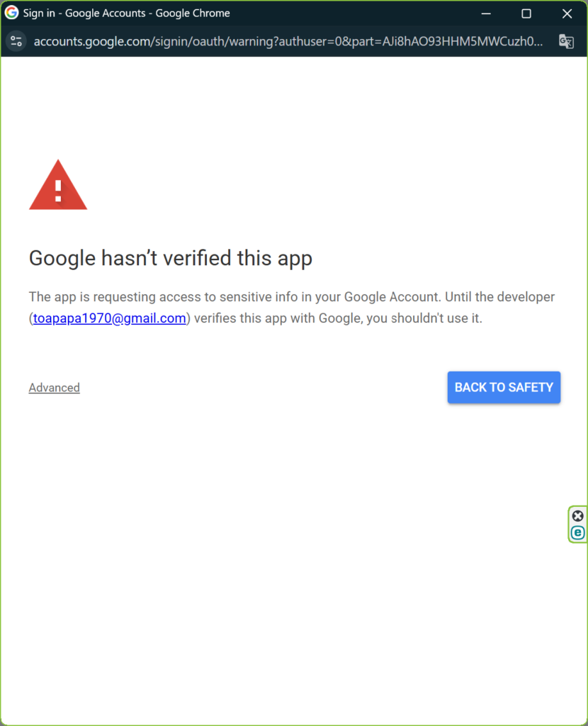Maximize the Chrome sign-in window

pyautogui.click(x=526, y=13)
